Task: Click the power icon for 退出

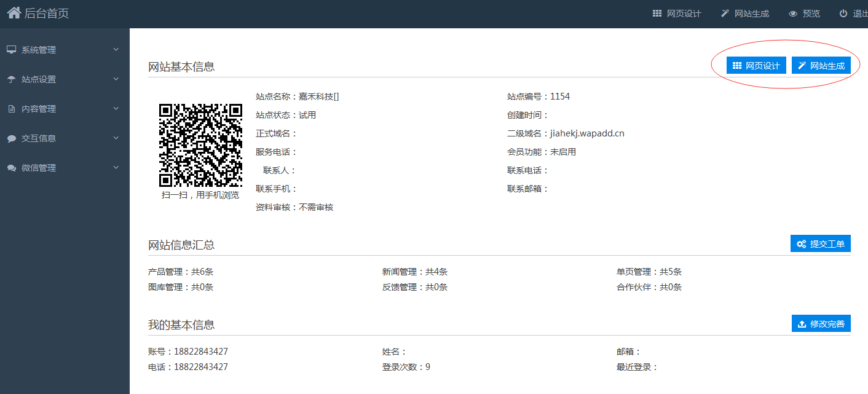Action: point(843,14)
